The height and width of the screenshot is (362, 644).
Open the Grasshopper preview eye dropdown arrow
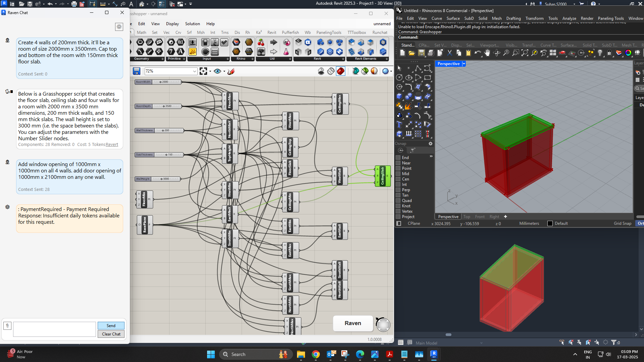coord(224,71)
